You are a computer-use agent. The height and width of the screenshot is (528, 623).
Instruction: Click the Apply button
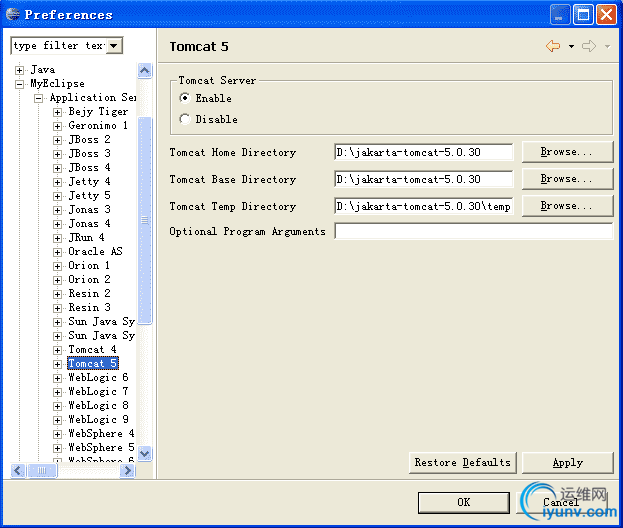point(567,462)
